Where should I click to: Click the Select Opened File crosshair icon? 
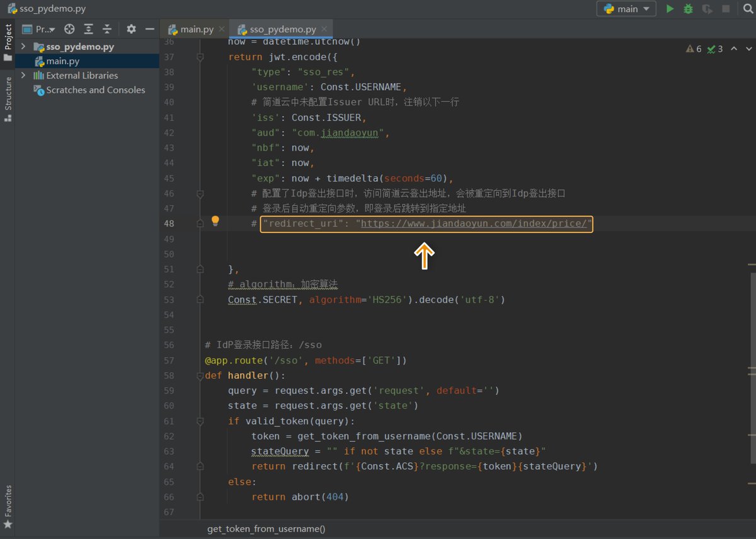point(70,29)
